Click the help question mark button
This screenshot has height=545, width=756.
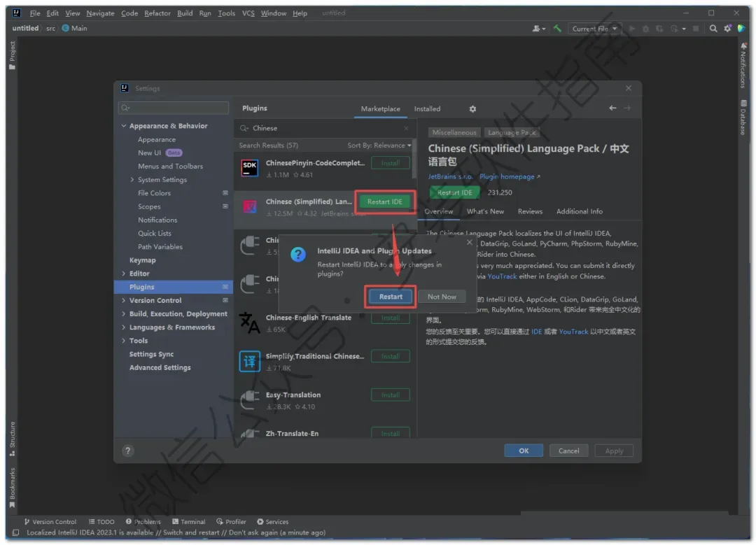(127, 451)
